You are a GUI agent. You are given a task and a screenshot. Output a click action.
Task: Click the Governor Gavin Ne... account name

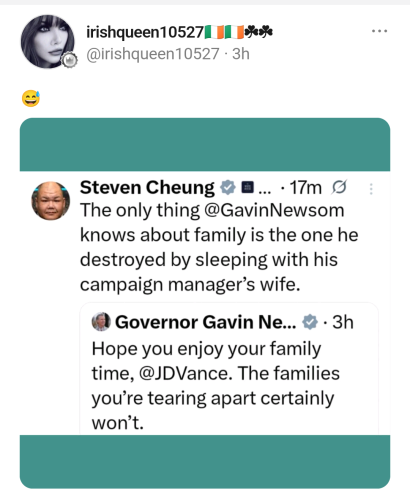206,322
